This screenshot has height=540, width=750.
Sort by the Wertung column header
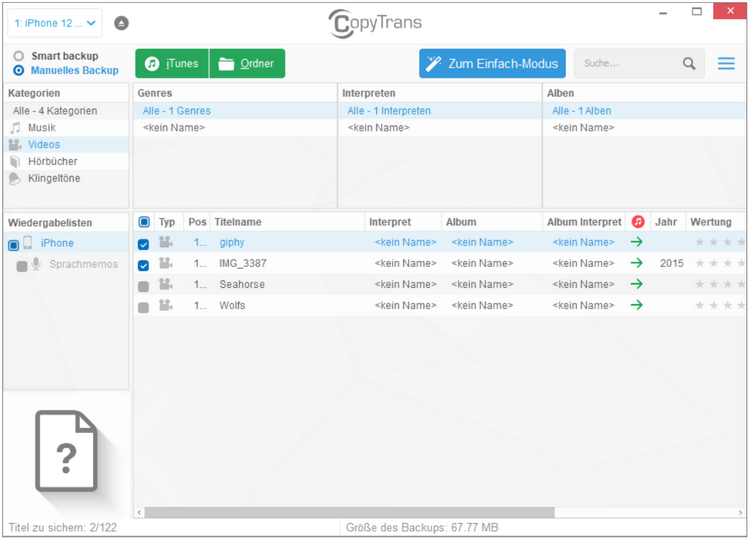(716, 222)
